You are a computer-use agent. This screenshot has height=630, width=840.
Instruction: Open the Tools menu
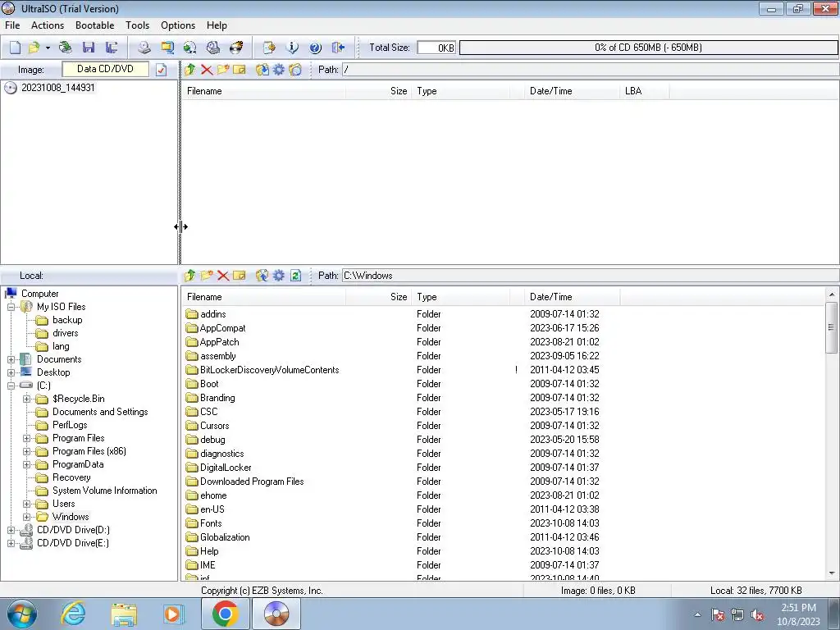pos(137,25)
